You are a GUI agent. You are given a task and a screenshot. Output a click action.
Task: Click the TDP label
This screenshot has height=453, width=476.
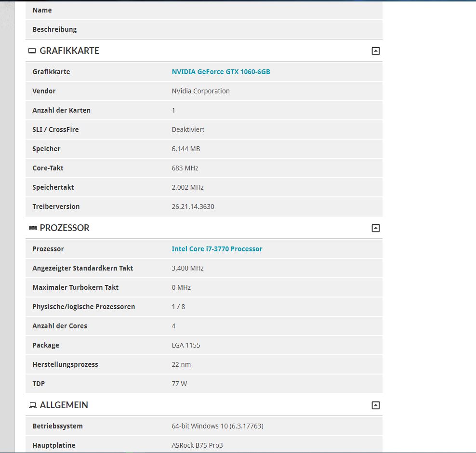39,384
